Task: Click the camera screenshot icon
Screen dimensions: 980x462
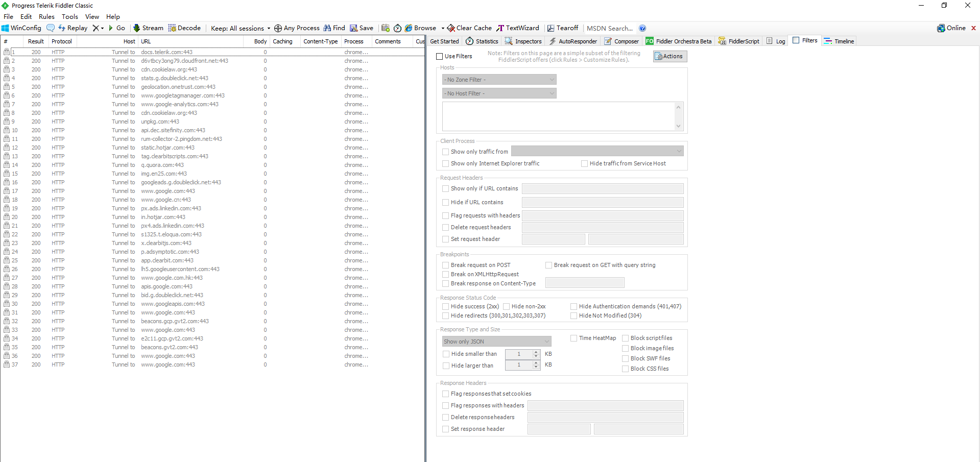Action: 386,28
